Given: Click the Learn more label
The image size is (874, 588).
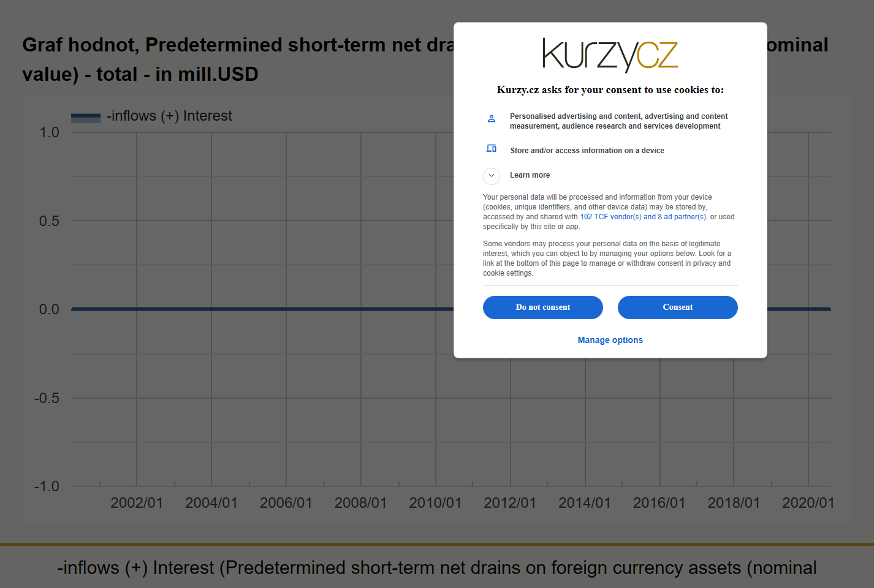Looking at the screenshot, I should pyautogui.click(x=530, y=175).
